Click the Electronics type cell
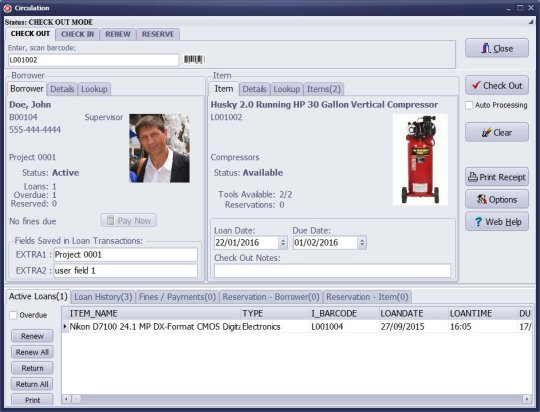Screen dimensions: 540x412 click(x=275, y=326)
